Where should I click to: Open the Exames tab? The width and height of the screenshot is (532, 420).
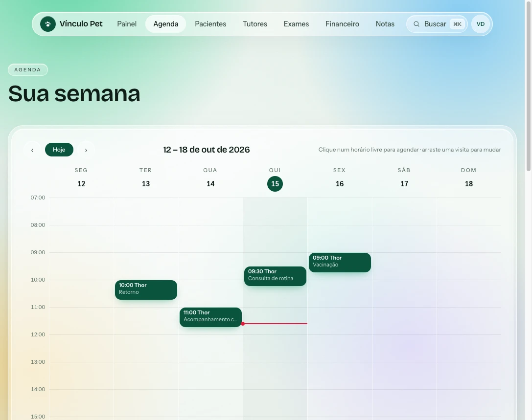click(296, 24)
